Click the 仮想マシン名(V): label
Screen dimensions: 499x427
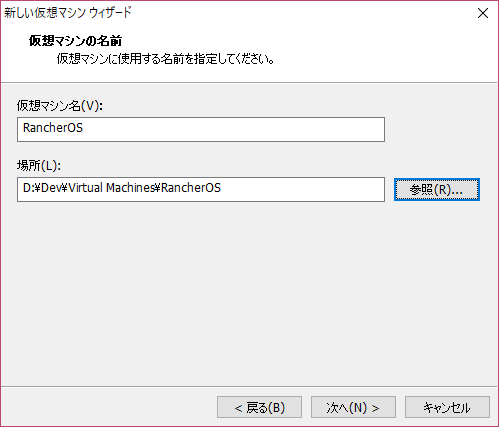click(x=60, y=106)
